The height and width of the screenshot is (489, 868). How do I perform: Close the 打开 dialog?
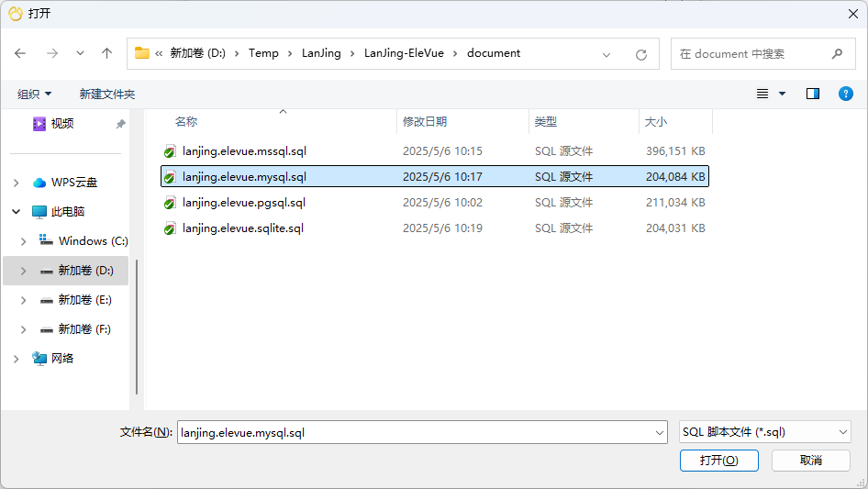853,13
